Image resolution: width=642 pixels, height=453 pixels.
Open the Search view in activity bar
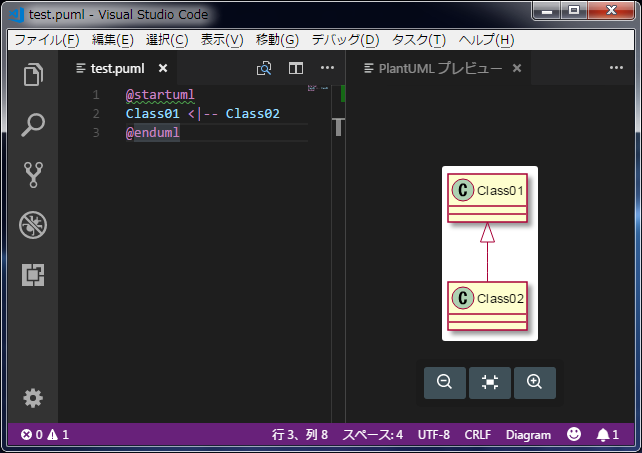[33, 125]
